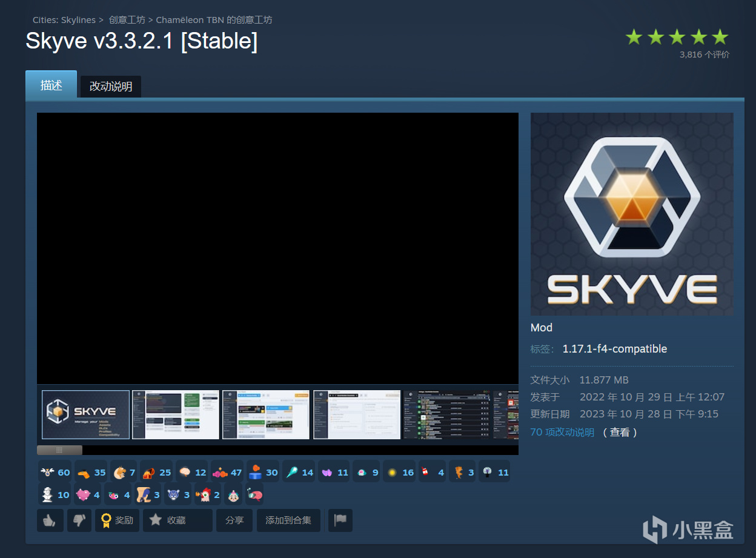Image resolution: width=756 pixels, height=558 pixels.
Task: Click the report flag icon
Action: pyautogui.click(x=340, y=520)
